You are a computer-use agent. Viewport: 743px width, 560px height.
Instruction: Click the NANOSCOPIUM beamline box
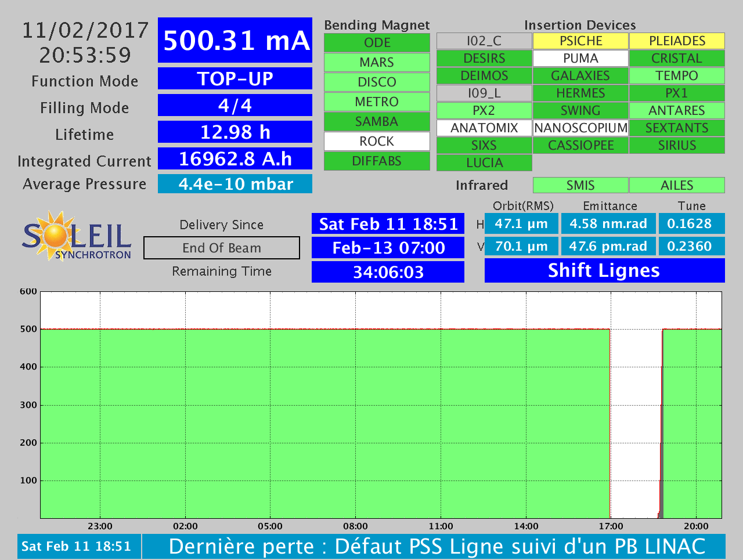click(x=580, y=128)
